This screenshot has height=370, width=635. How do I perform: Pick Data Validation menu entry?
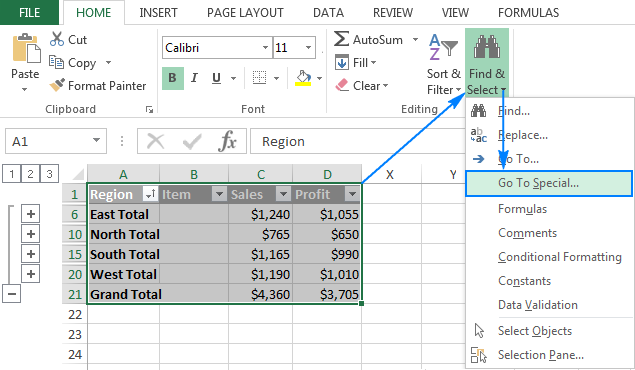549,305
